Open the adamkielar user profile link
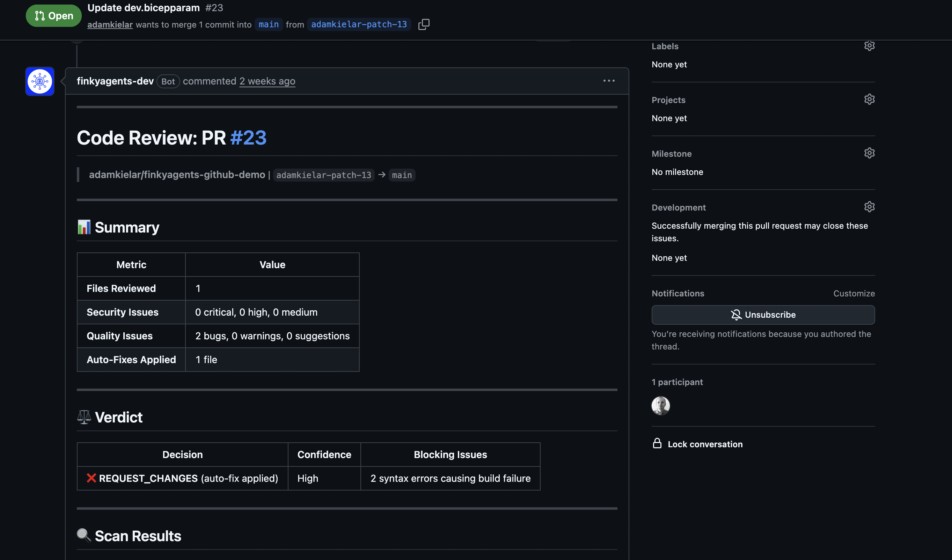 (110, 24)
